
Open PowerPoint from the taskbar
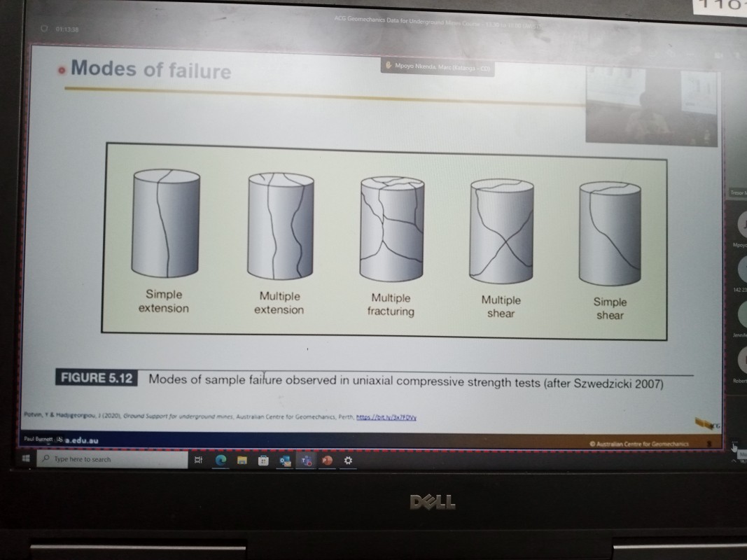(x=327, y=460)
